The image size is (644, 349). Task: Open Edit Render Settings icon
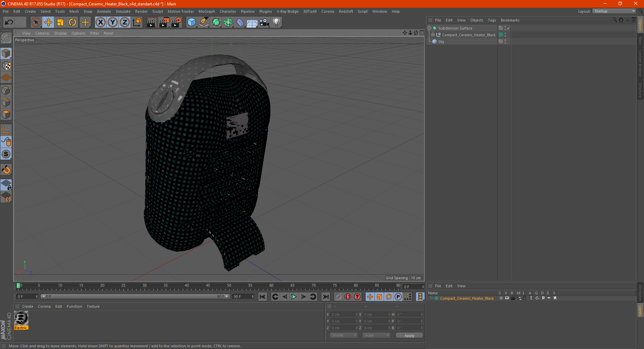click(176, 22)
